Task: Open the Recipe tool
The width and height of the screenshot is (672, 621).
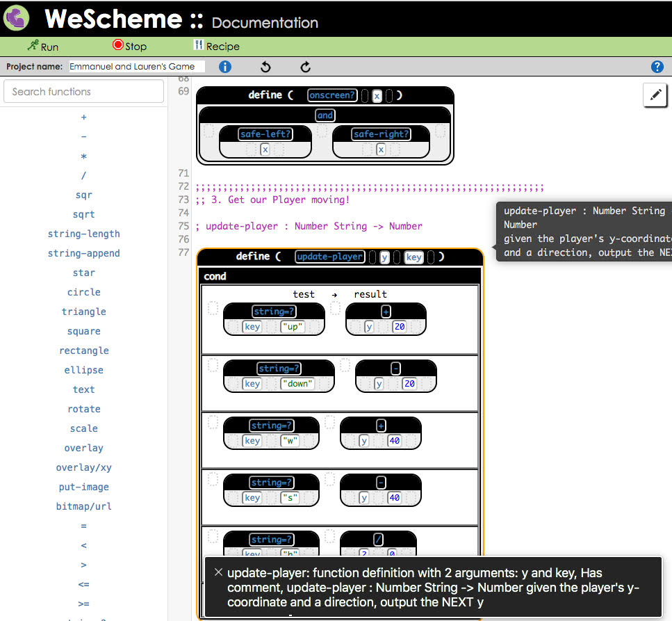Action: [216, 46]
